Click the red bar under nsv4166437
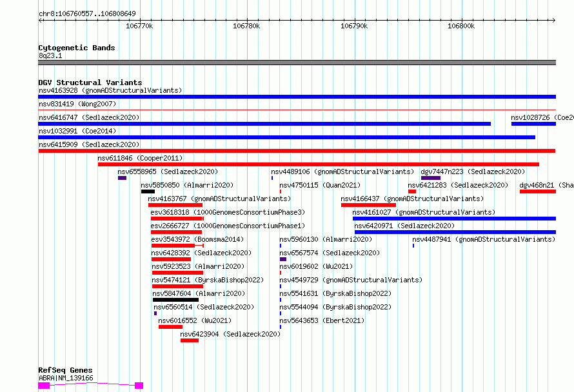This screenshot has height=392, width=574. (x=368, y=205)
